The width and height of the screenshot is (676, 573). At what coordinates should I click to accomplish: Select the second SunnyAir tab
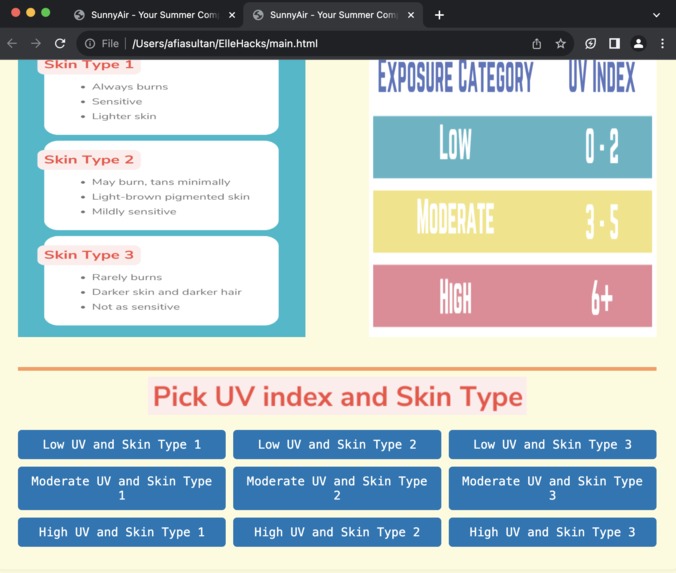tap(333, 15)
